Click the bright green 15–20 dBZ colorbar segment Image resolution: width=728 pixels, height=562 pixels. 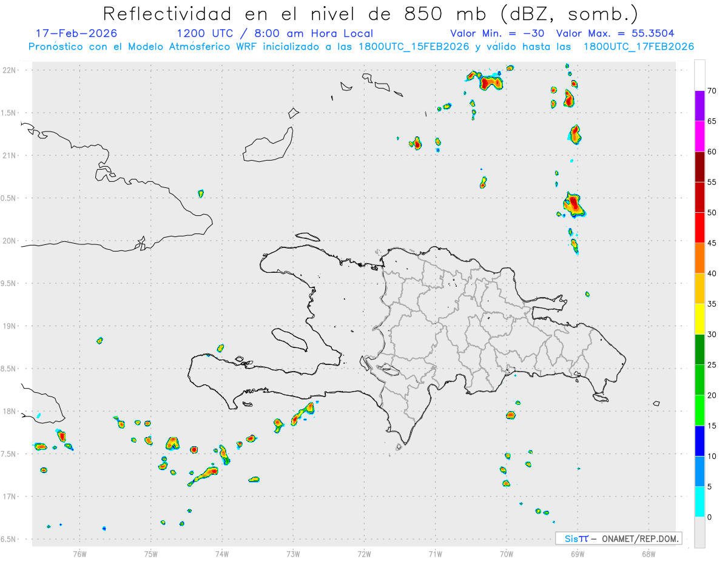click(x=699, y=410)
